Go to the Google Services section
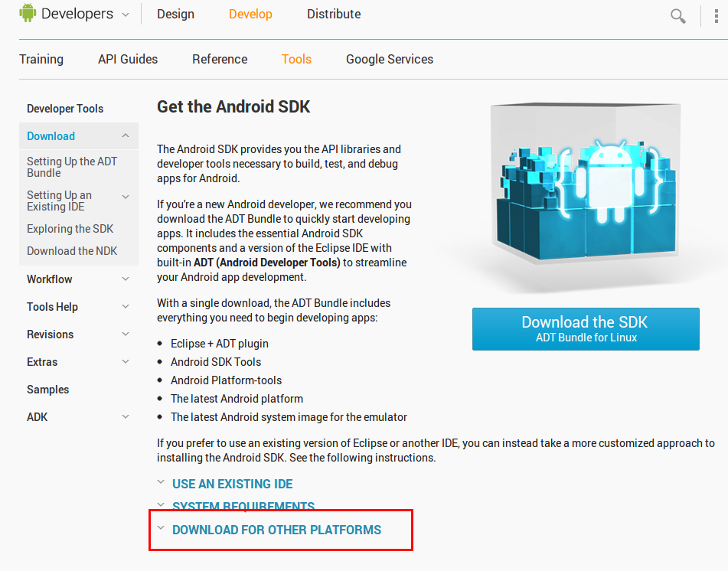The width and height of the screenshot is (728, 571). [x=390, y=60]
